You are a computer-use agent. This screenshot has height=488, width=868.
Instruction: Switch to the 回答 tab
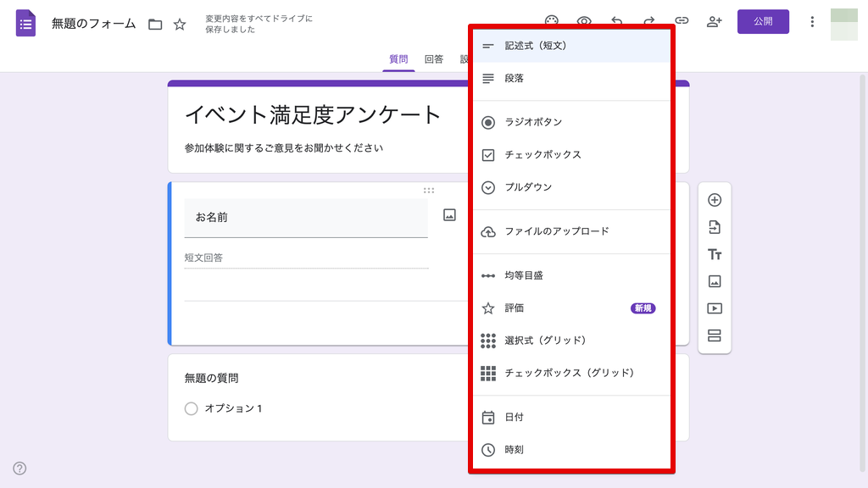pyautogui.click(x=434, y=59)
